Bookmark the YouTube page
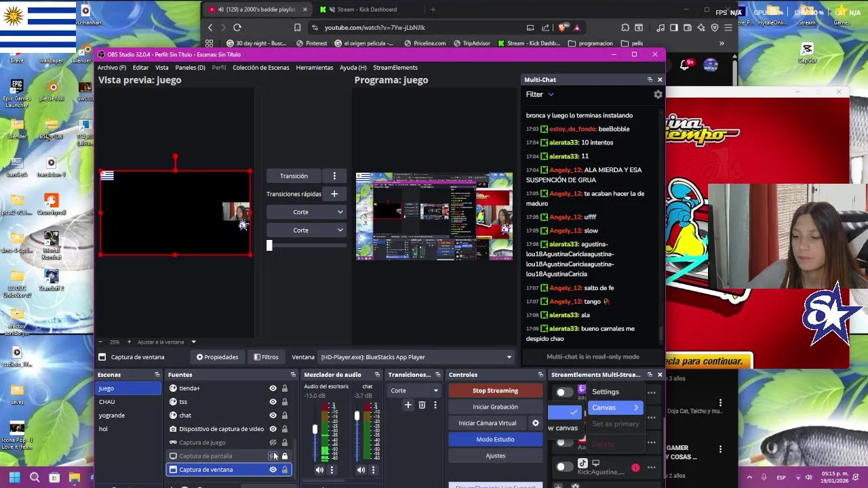This screenshot has width=868, height=488. 297,27
